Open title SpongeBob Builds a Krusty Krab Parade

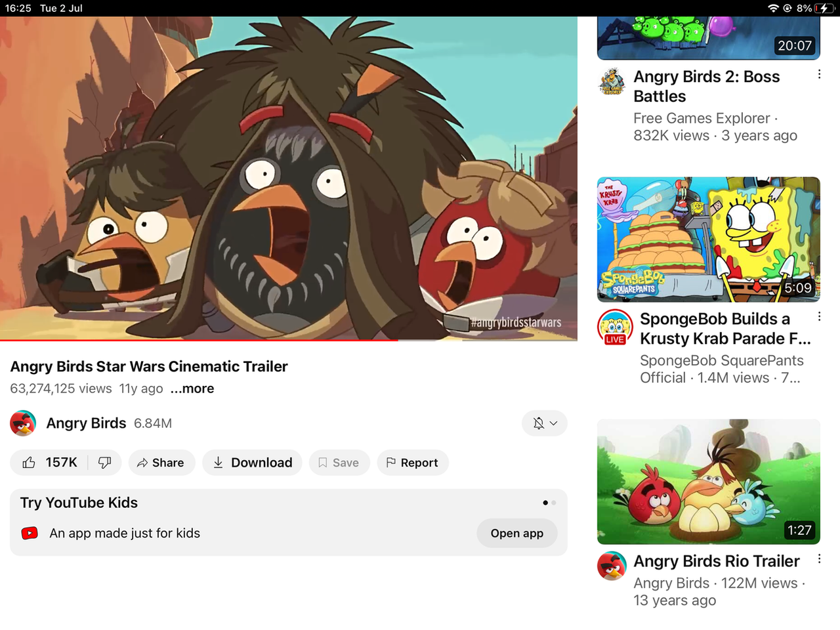click(x=725, y=329)
